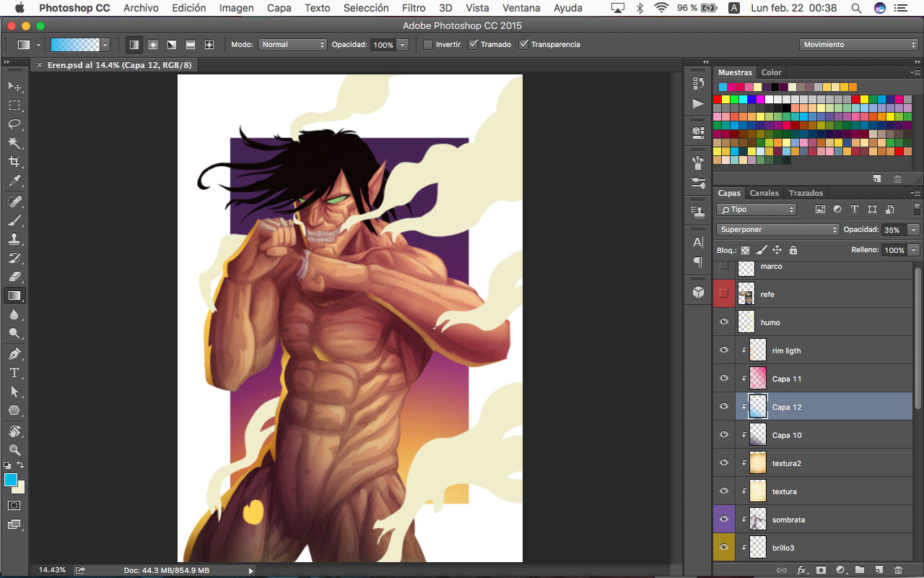Select the Rectangular Marquee tool
924x578 pixels.
[14, 105]
